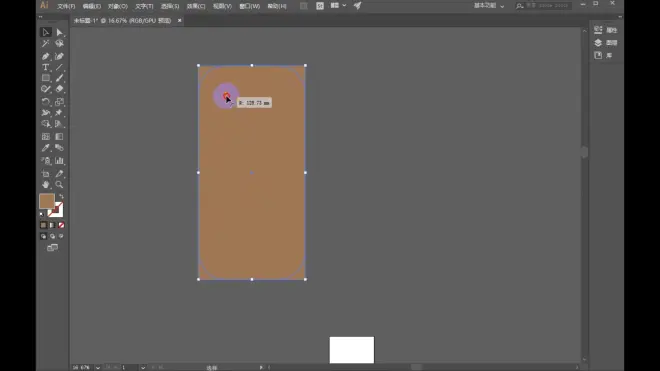
Task: Select the Eyedropper tool
Action: pyautogui.click(x=45, y=148)
